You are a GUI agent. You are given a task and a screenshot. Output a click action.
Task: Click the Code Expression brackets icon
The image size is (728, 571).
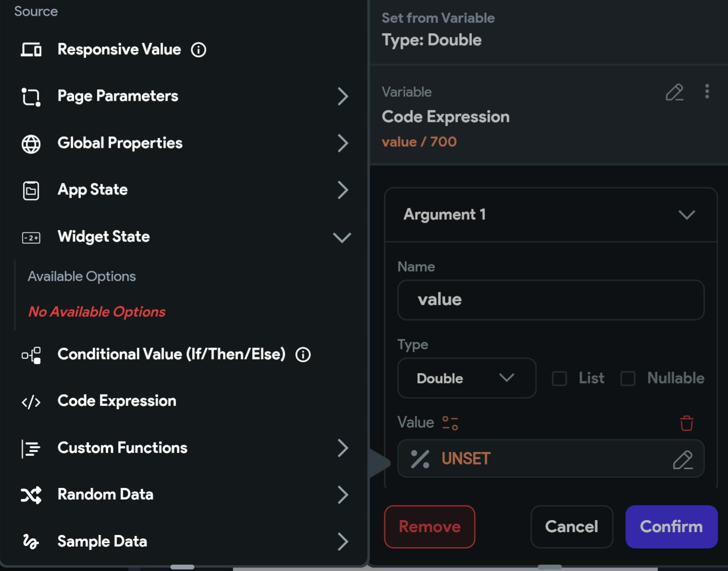pos(31,402)
